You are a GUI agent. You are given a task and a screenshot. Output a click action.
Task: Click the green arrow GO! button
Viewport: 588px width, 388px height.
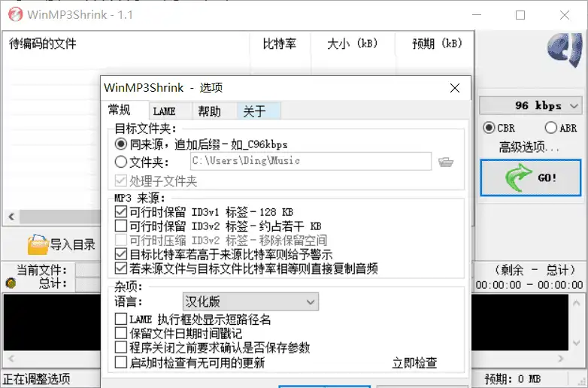click(531, 177)
